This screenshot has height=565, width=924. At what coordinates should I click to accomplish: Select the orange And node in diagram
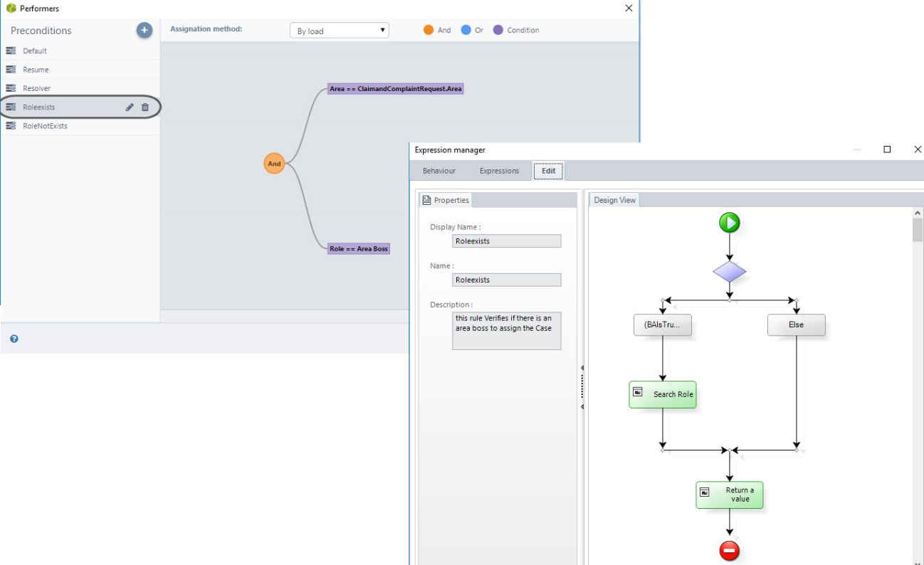[274, 164]
